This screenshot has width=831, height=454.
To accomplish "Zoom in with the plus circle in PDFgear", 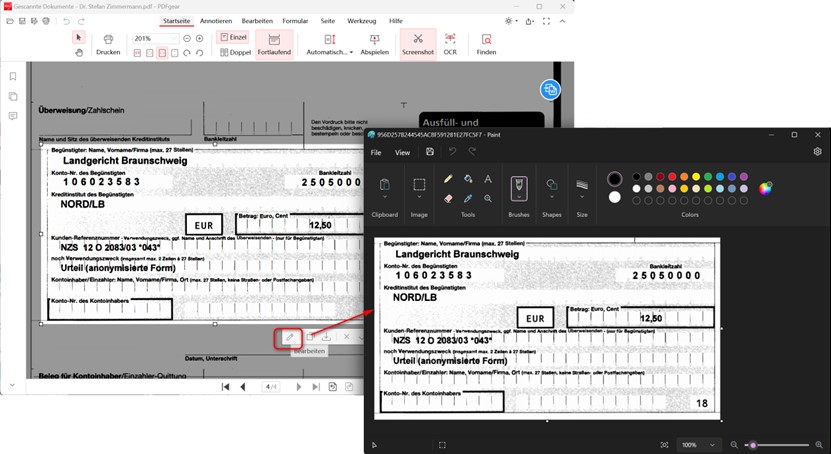I will point(199,39).
